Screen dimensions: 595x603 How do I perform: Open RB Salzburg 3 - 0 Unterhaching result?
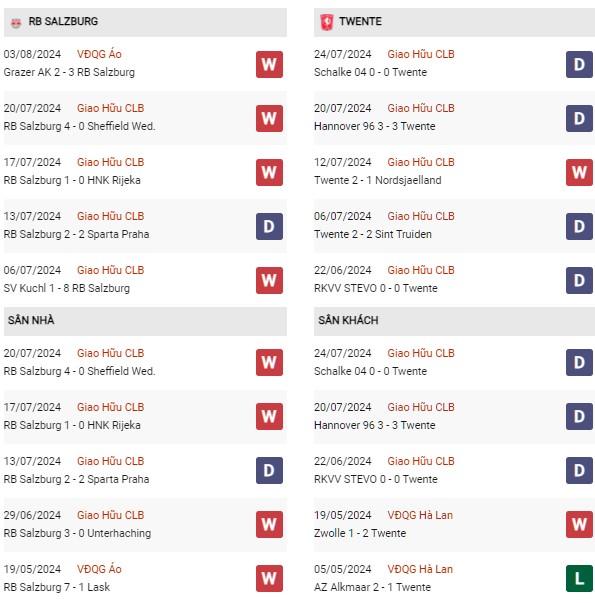click(x=77, y=533)
